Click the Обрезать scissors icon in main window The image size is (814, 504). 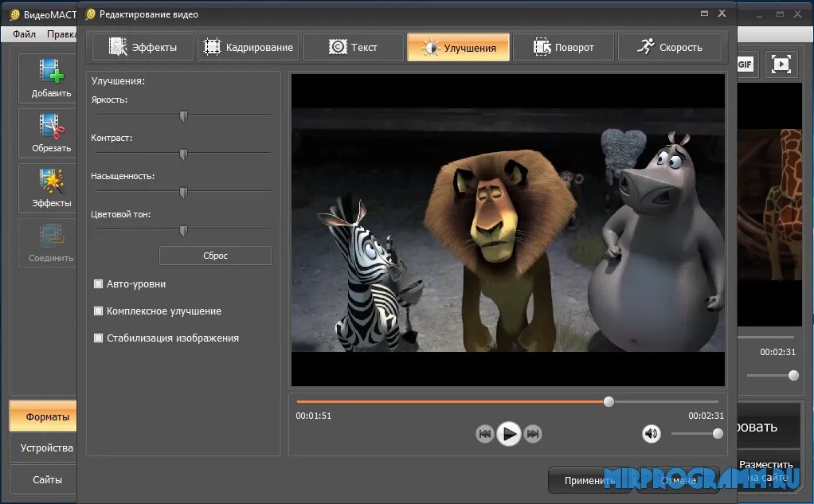click(51, 126)
